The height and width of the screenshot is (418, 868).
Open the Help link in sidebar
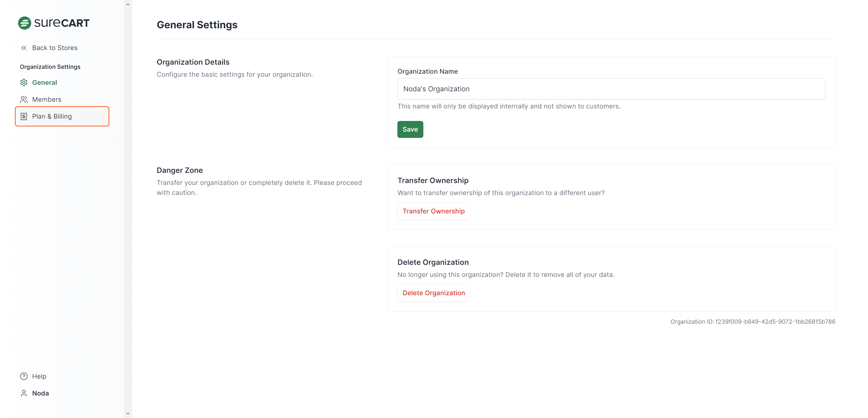39,376
